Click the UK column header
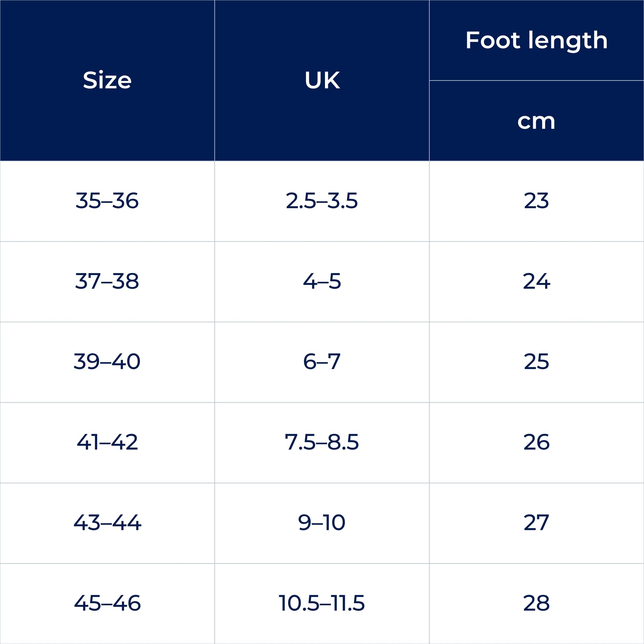 (x=322, y=80)
